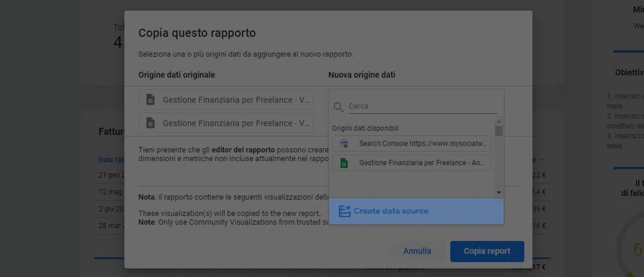Focus the Cerca search field
Image resolution: width=644 pixels, height=277 pixels.
[x=422, y=106]
